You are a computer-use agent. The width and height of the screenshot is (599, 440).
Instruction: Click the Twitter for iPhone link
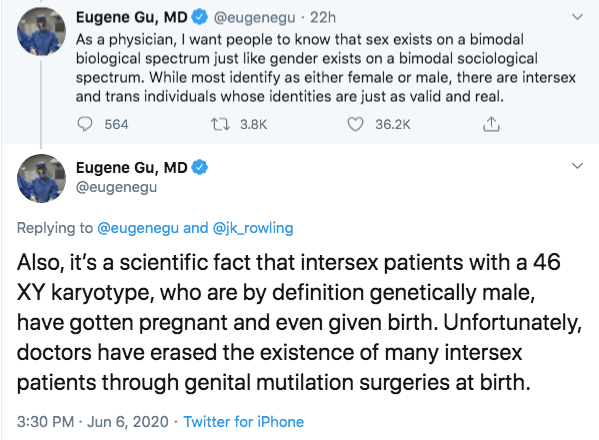[x=244, y=422]
